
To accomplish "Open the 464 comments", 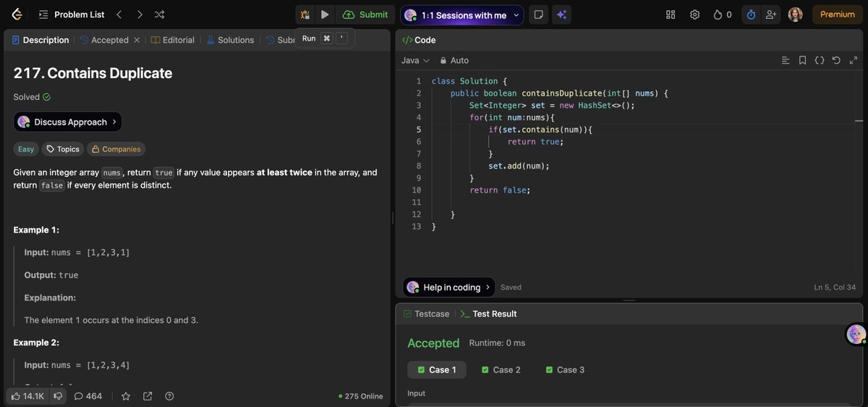I will (x=88, y=396).
